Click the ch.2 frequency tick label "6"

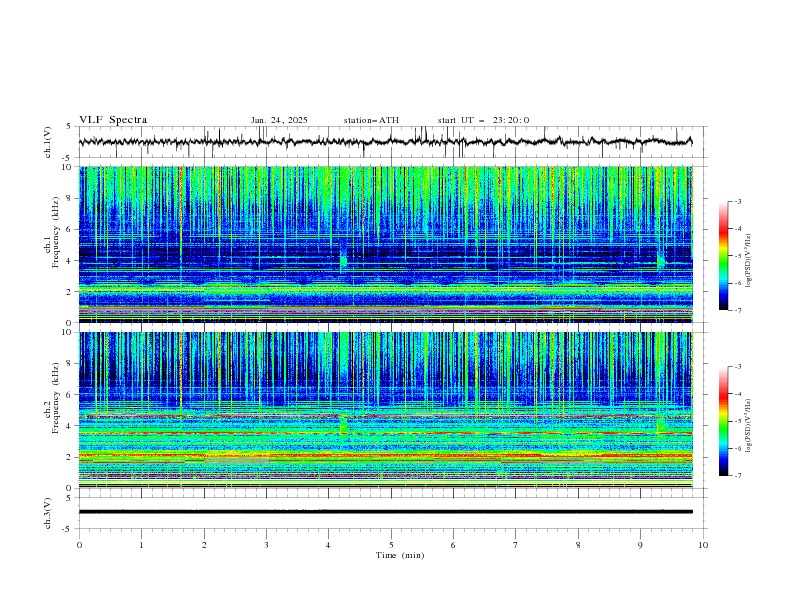pos(71,395)
